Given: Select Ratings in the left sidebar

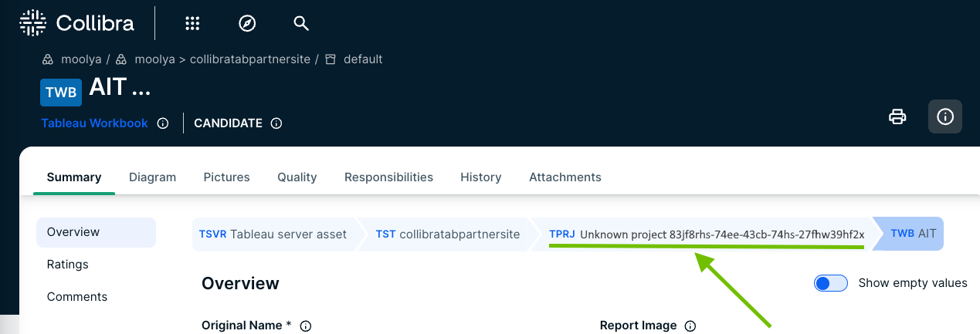Looking at the screenshot, I should coord(68,265).
